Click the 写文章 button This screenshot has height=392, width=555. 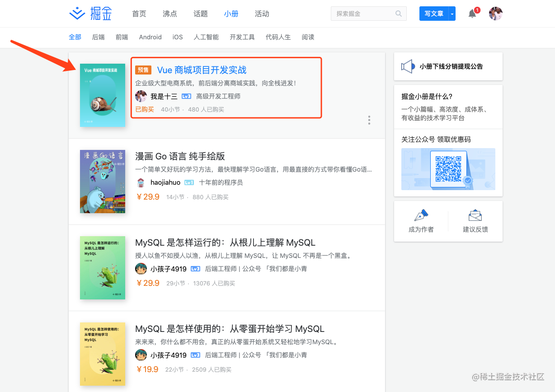pyautogui.click(x=434, y=14)
